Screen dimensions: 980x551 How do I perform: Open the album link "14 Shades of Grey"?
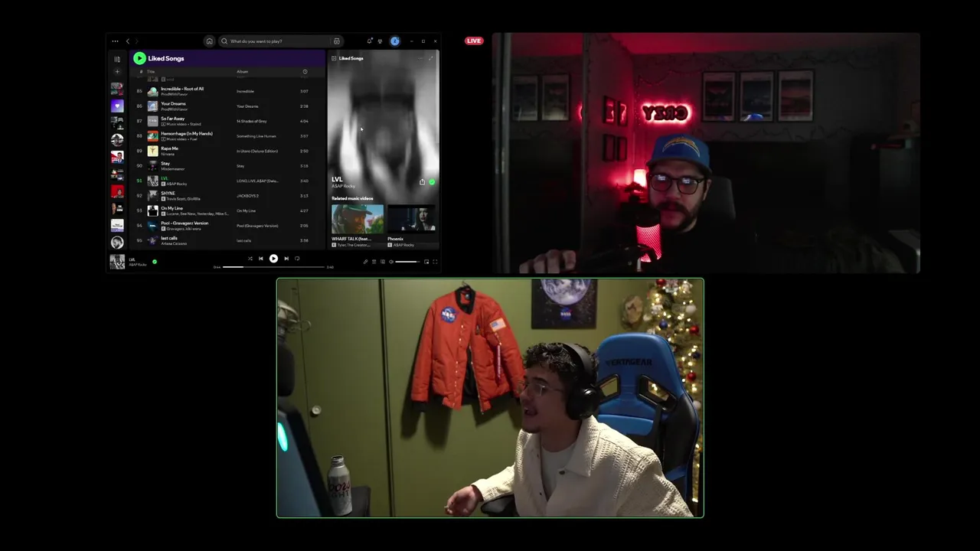tap(251, 121)
